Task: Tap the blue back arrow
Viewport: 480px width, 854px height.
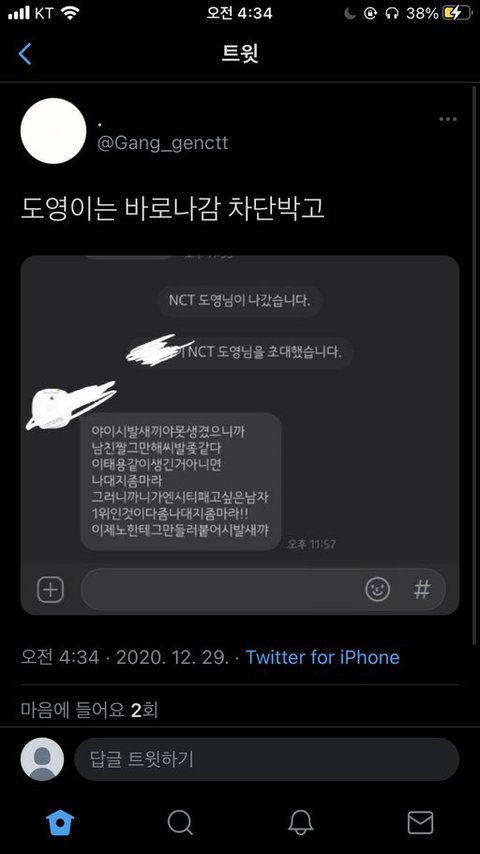Action: tap(25, 54)
